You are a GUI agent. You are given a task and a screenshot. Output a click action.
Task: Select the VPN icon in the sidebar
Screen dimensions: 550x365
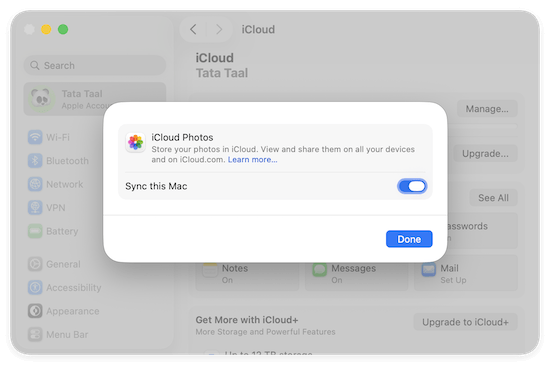coord(35,208)
